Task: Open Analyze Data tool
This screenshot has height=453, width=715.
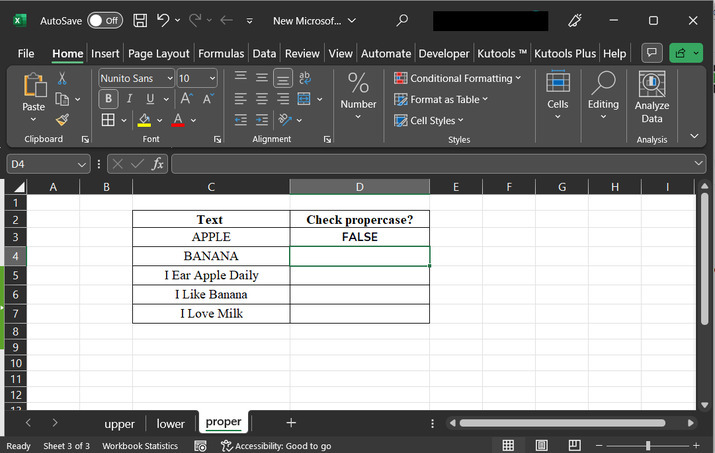Action: click(652, 98)
